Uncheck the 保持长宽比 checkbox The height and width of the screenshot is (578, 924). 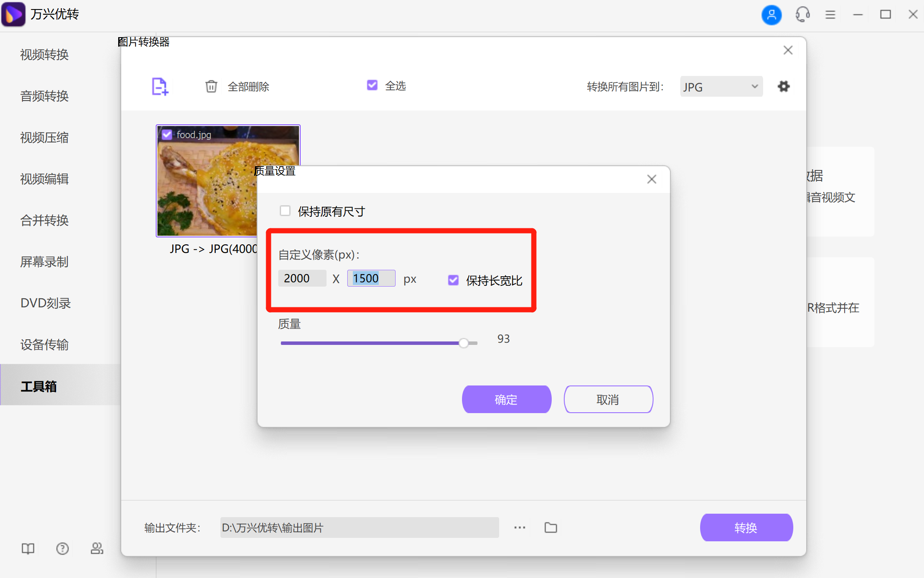coord(453,280)
